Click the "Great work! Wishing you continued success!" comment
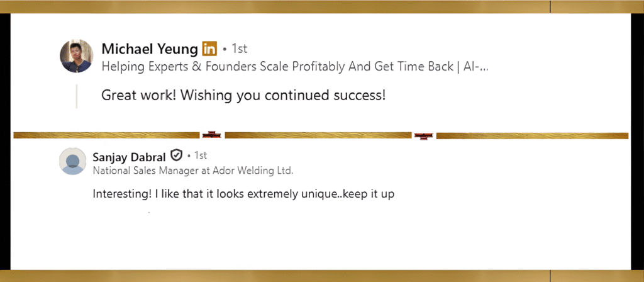 coord(243,96)
